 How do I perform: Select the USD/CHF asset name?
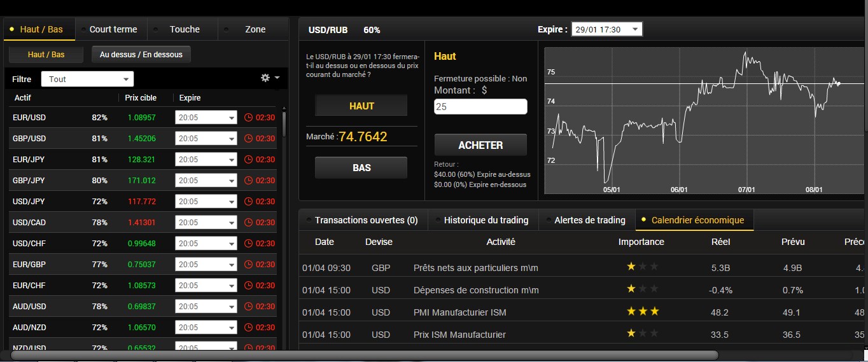[29, 243]
